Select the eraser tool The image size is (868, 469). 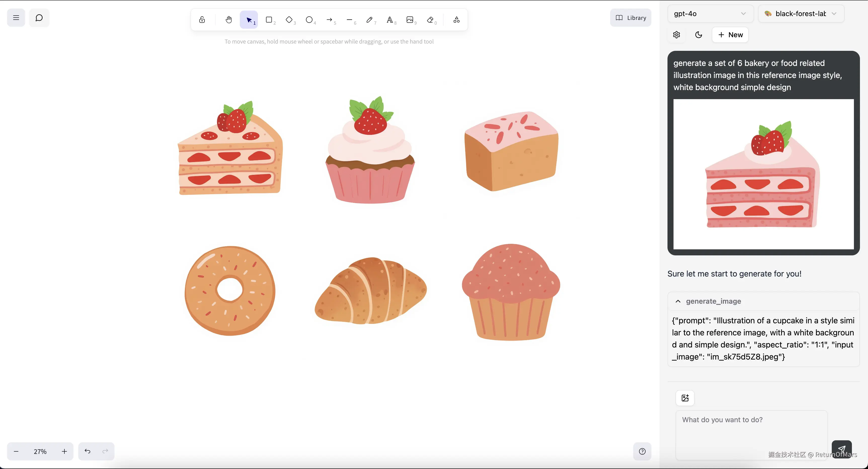[430, 20]
